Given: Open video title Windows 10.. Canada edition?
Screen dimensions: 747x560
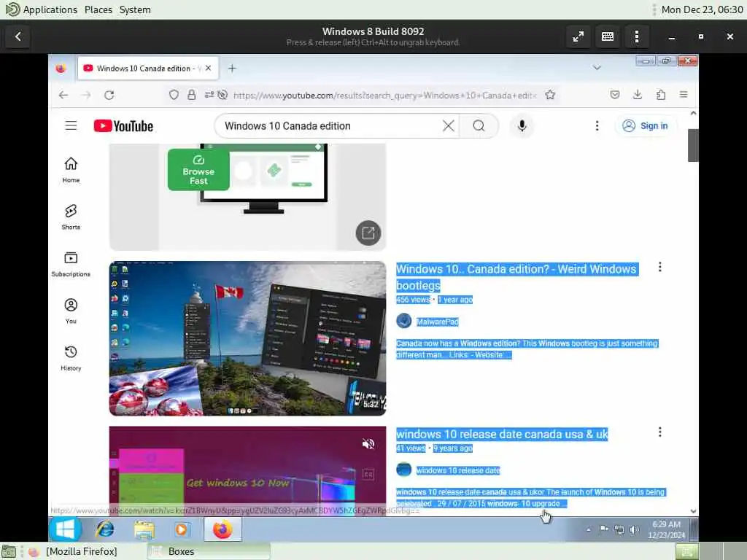Looking at the screenshot, I should click(517, 277).
